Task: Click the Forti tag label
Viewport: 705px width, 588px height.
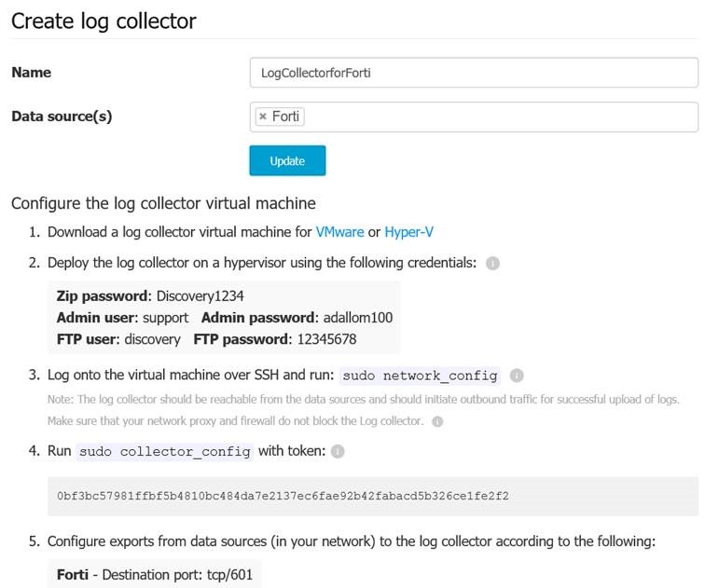Action: 285,116
